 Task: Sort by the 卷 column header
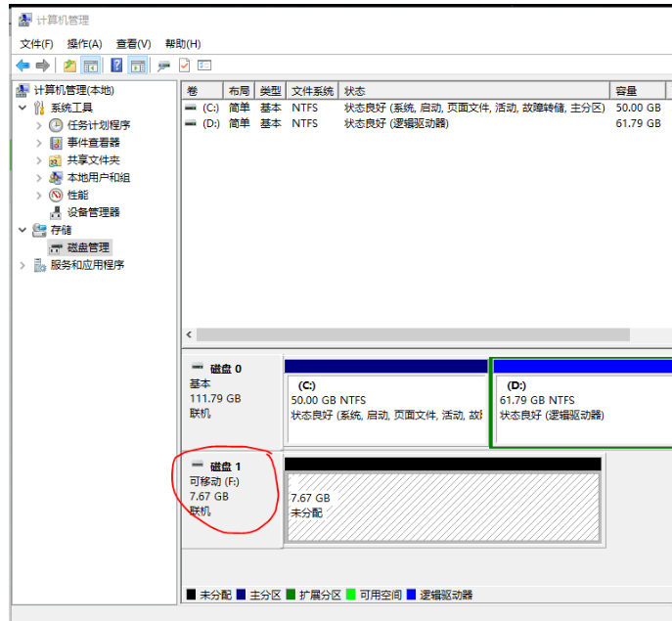[202, 91]
